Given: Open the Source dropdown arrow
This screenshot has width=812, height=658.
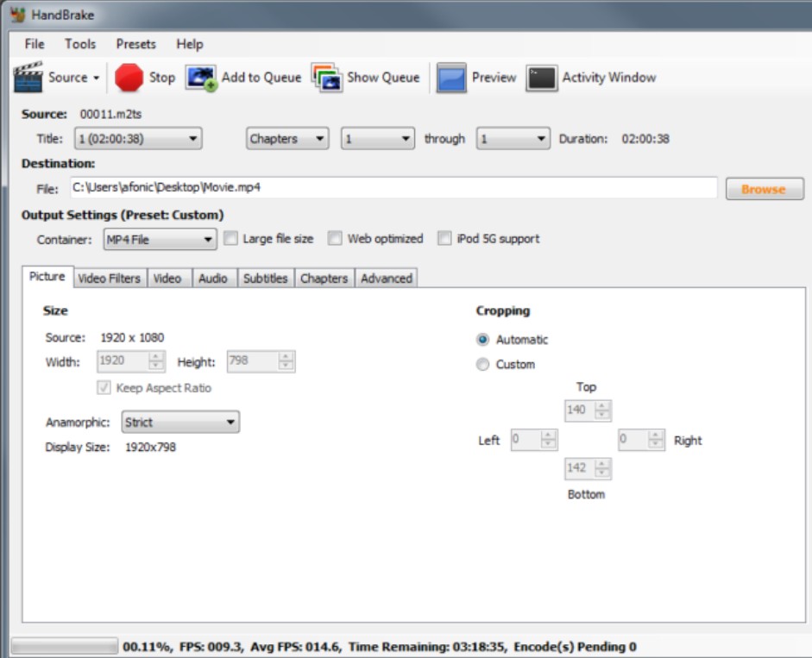Looking at the screenshot, I should tap(97, 78).
